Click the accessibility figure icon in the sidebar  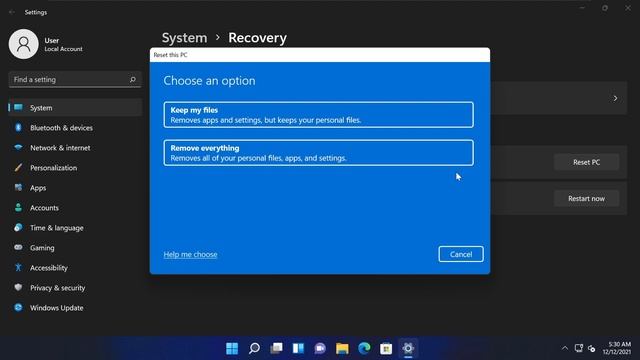[18, 267]
